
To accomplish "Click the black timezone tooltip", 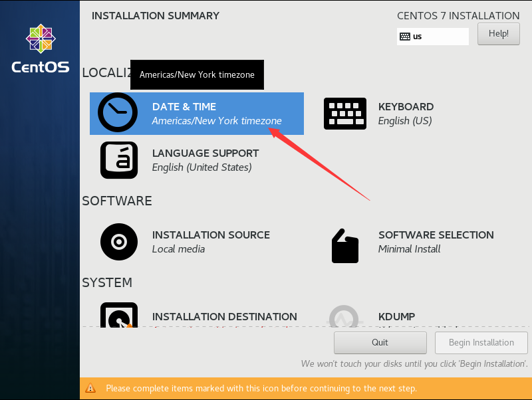I will (197, 75).
